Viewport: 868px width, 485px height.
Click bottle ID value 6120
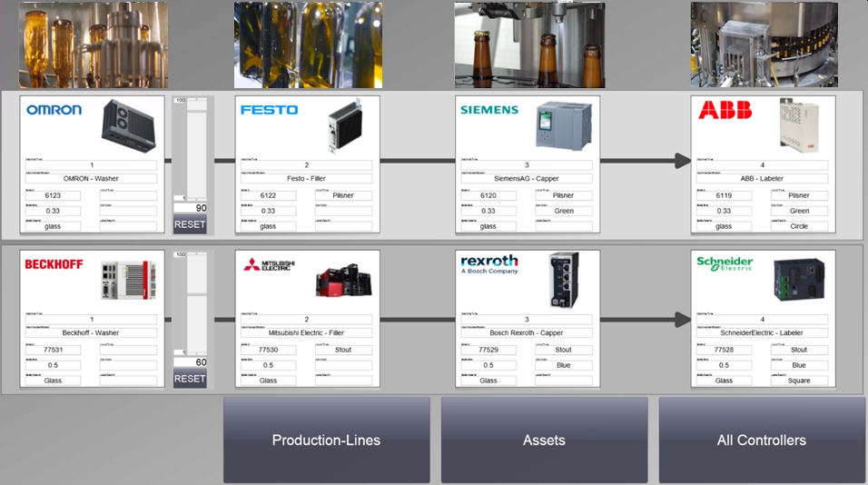click(x=488, y=195)
